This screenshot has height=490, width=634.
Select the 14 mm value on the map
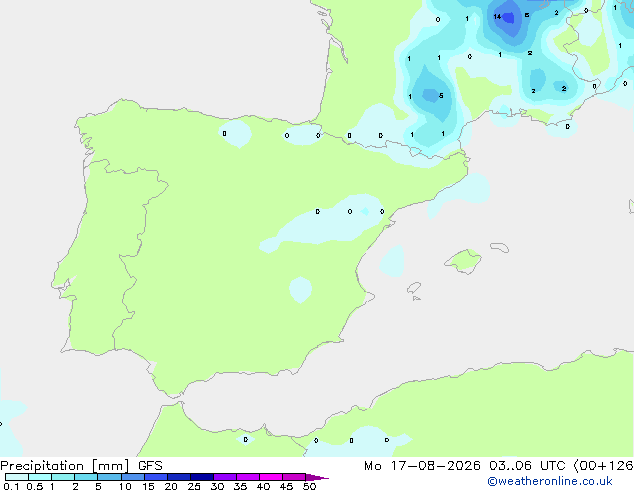497,17
